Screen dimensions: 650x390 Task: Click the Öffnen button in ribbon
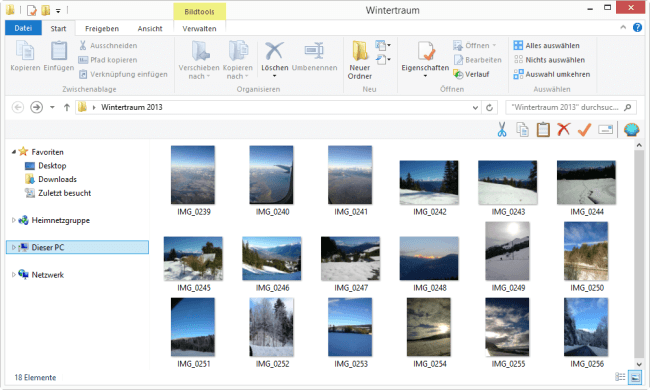(474, 46)
